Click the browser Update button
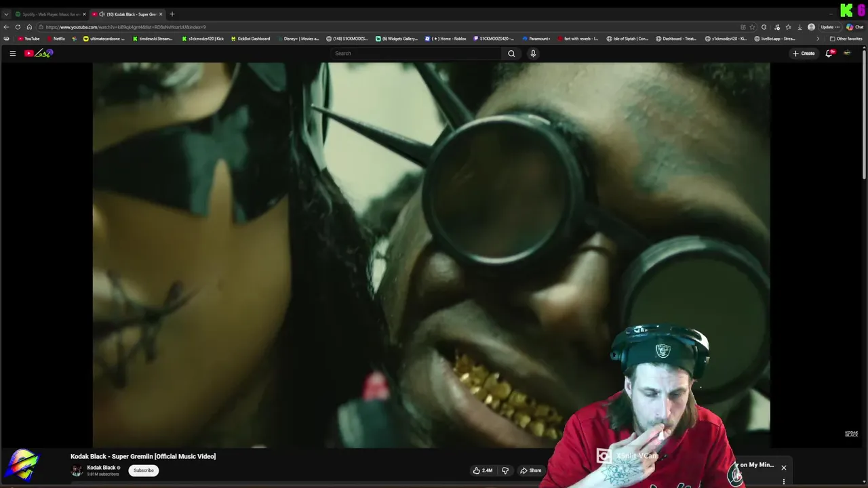This screenshot has height=488, width=868. pos(830,27)
